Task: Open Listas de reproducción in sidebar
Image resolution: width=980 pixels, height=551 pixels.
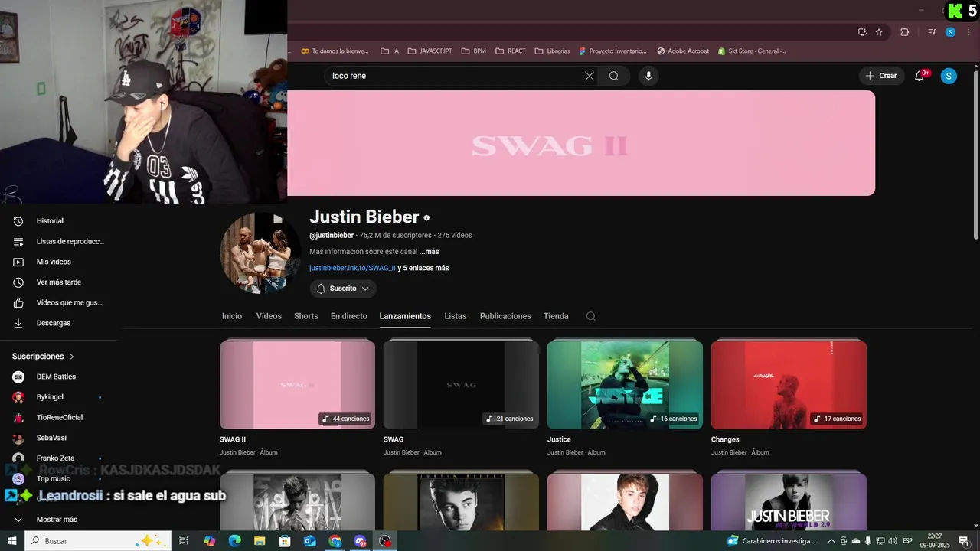Action: pos(59,241)
